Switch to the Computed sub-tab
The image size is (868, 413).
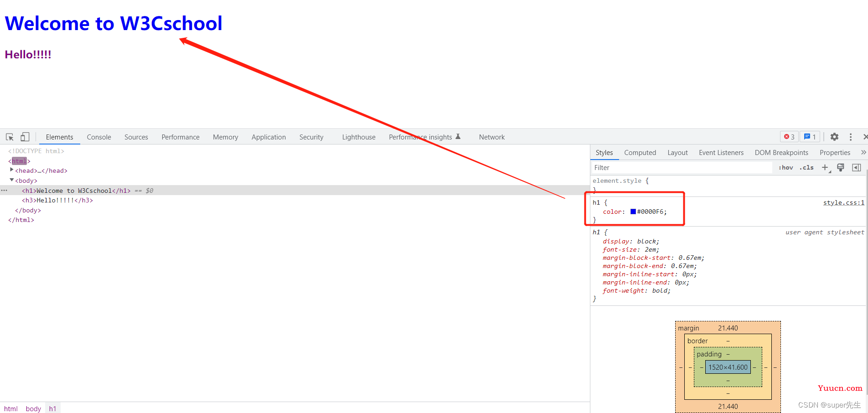point(640,153)
